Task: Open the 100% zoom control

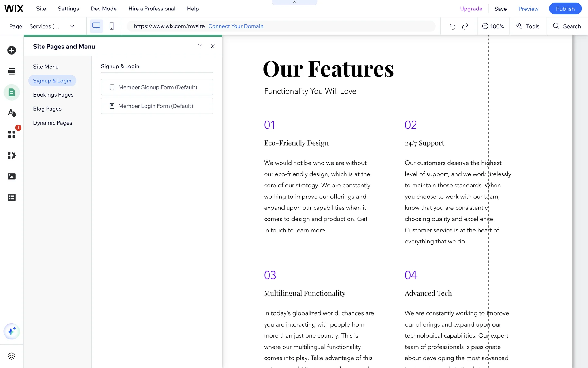Action: (x=493, y=26)
